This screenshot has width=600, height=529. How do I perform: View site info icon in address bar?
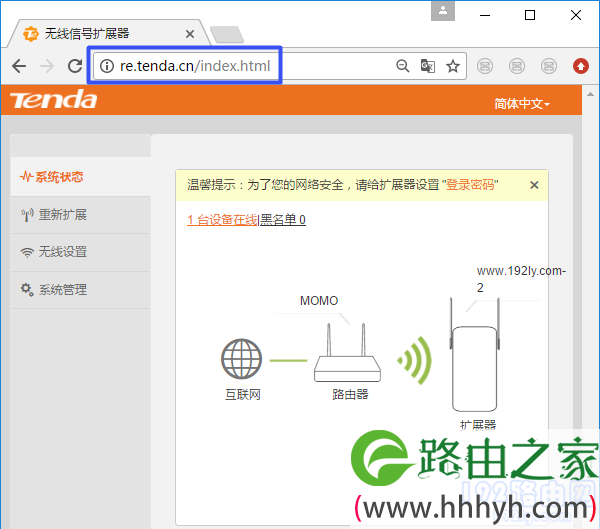tap(107, 66)
